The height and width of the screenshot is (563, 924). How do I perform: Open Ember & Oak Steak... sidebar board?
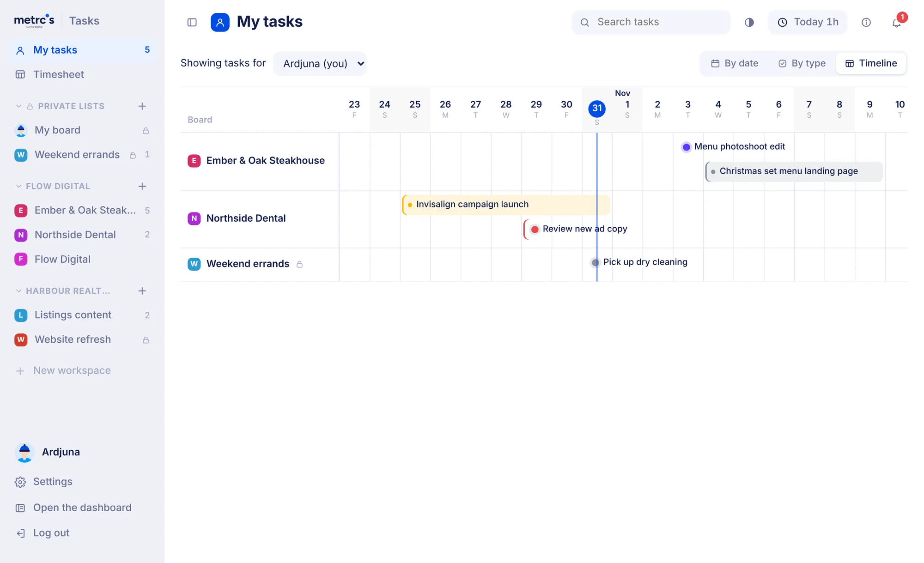click(82, 210)
